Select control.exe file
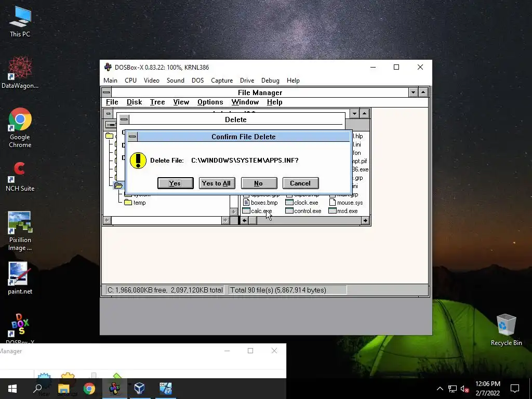 (x=303, y=211)
